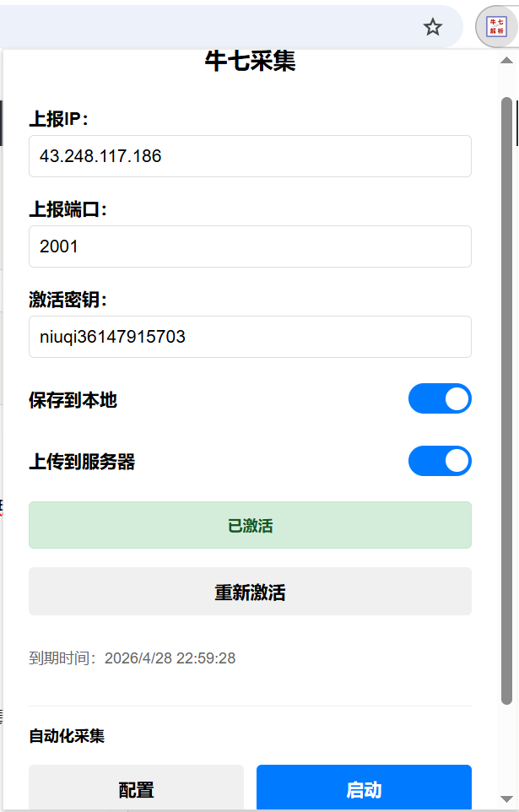Click the popup's vertical scrollbar thumb
Viewport: 519px width, 812px height.
(506, 401)
